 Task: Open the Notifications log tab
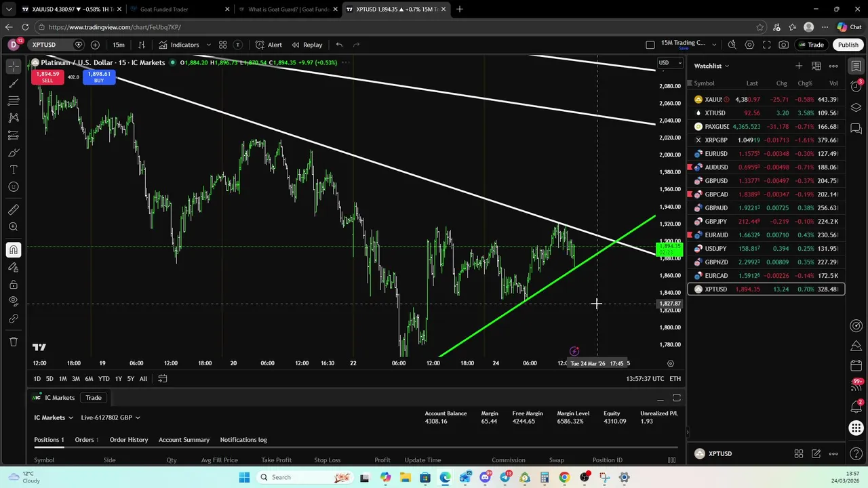tap(243, 440)
